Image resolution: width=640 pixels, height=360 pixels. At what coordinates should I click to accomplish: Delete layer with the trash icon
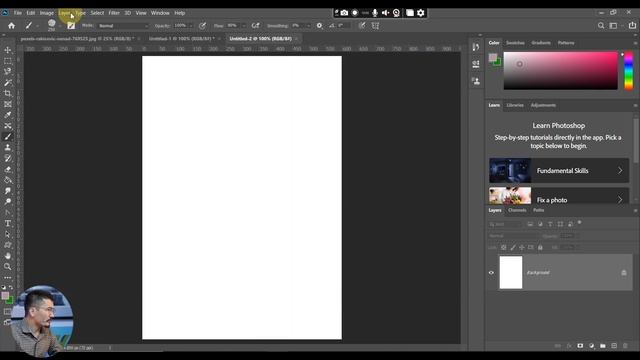pyautogui.click(x=625, y=346)
